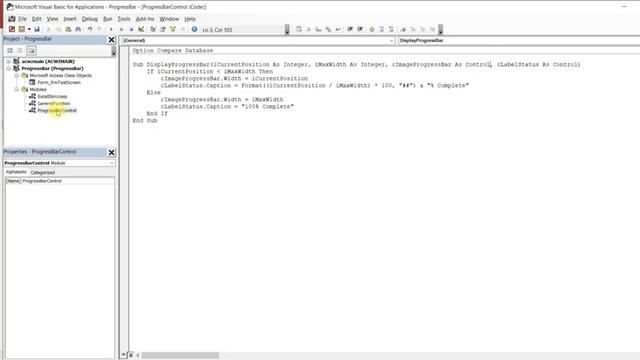Expand the acwzmain project node
Image resolution: width=640 pixels, height=360 pixels.
coord(9,61)
